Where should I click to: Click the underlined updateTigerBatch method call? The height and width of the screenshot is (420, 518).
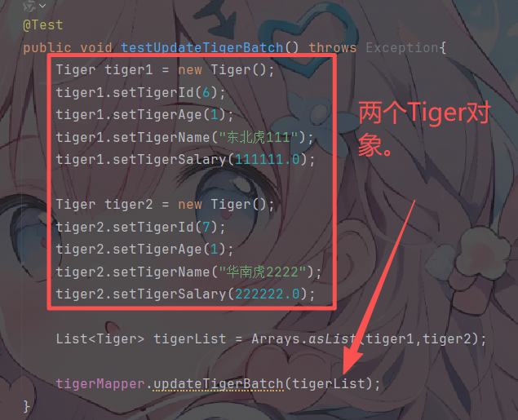218,383
